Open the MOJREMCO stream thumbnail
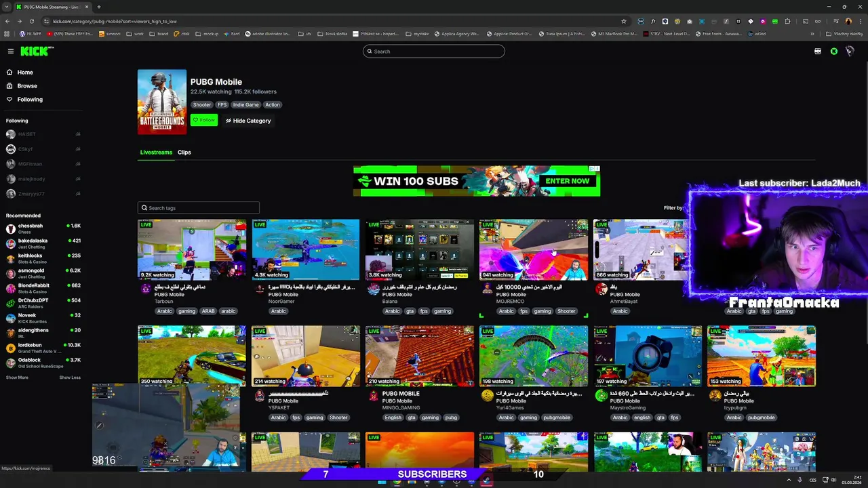The height and width of the screenshot is (488, 868). point(534,249)
